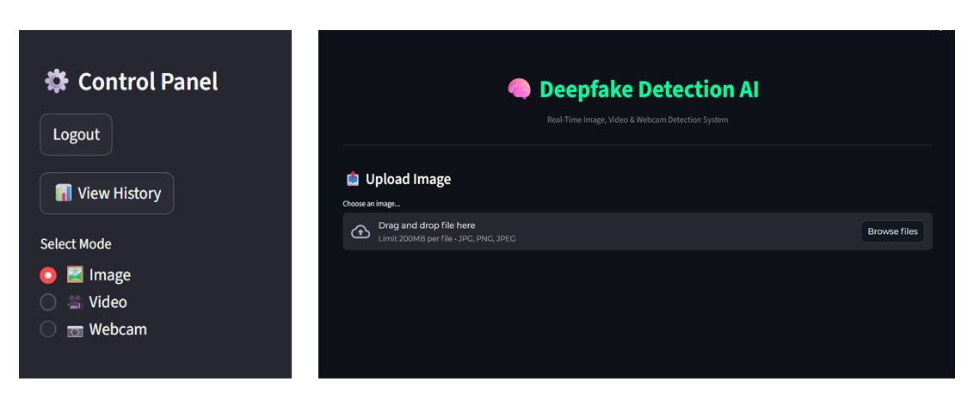The image size is (980, 400).
Task: Click the Browse files button
Action: 892,231
